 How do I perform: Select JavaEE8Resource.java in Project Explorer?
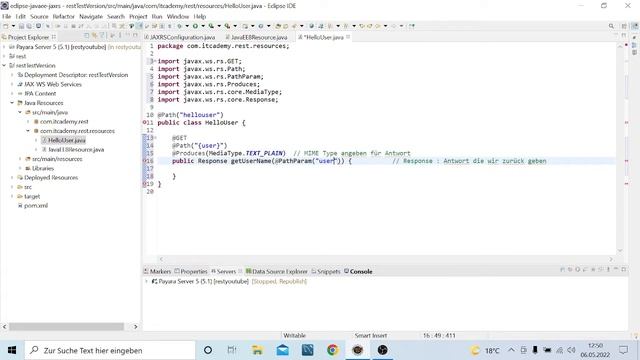pos(76,150)
